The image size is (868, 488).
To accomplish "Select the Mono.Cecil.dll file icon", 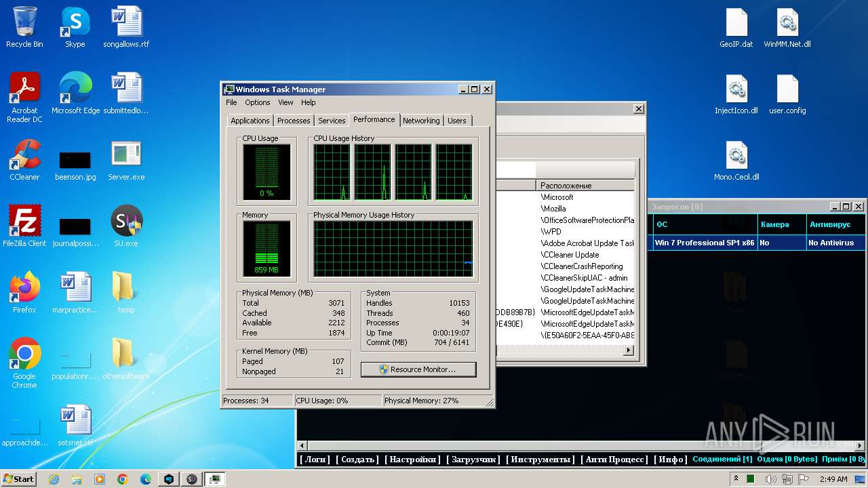I will 736,160.
